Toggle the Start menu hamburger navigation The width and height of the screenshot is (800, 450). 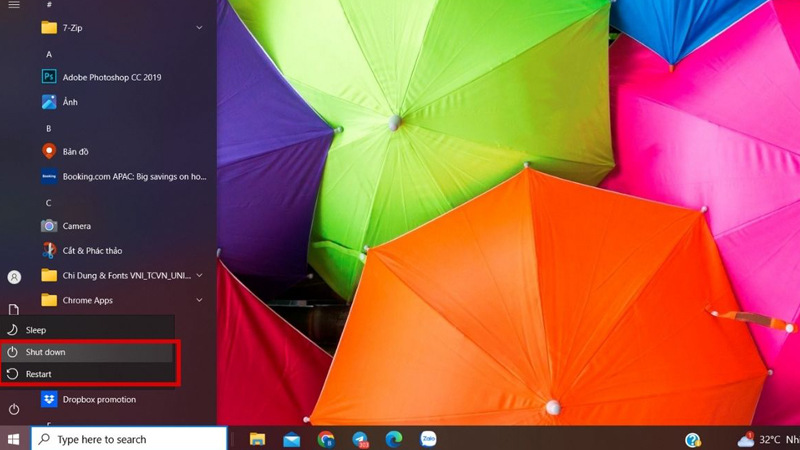[x=14, y=6]
